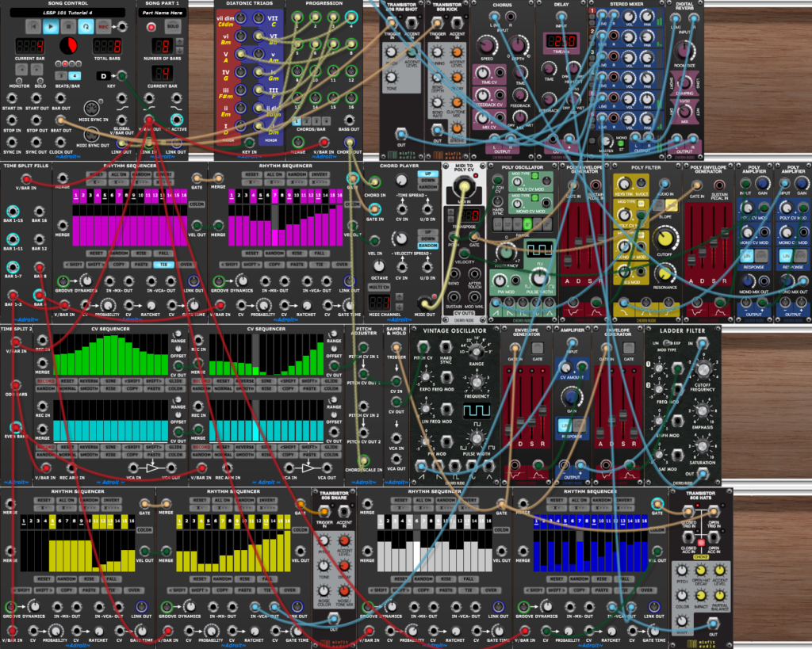Click the BAR 16 jack in Time Split Fills
This screenshot has width=812, height=649.
pos(39,211)
